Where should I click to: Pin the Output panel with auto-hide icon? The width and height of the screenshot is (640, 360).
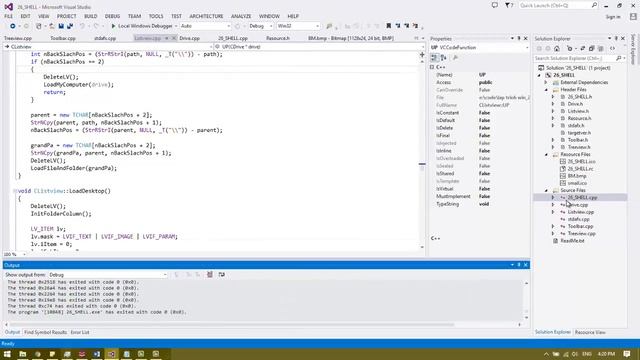[519, 265]
